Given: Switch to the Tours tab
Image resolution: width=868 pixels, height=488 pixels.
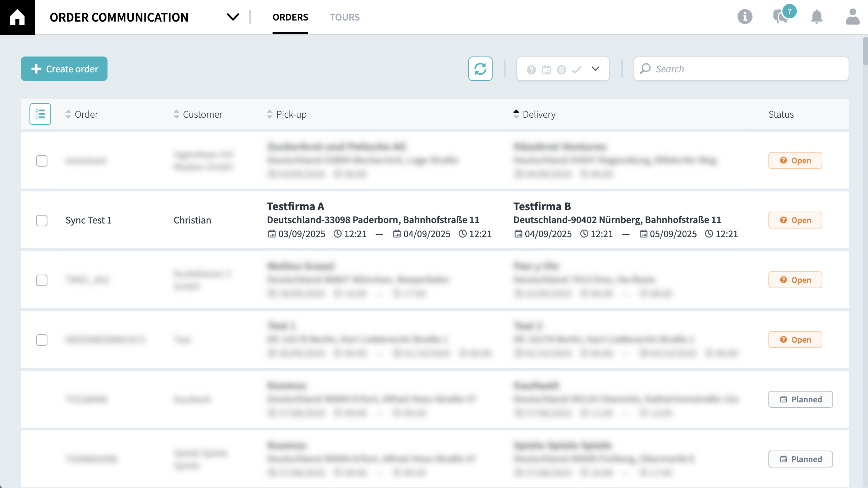Looking at the screenshot, I should pos(344,17).
